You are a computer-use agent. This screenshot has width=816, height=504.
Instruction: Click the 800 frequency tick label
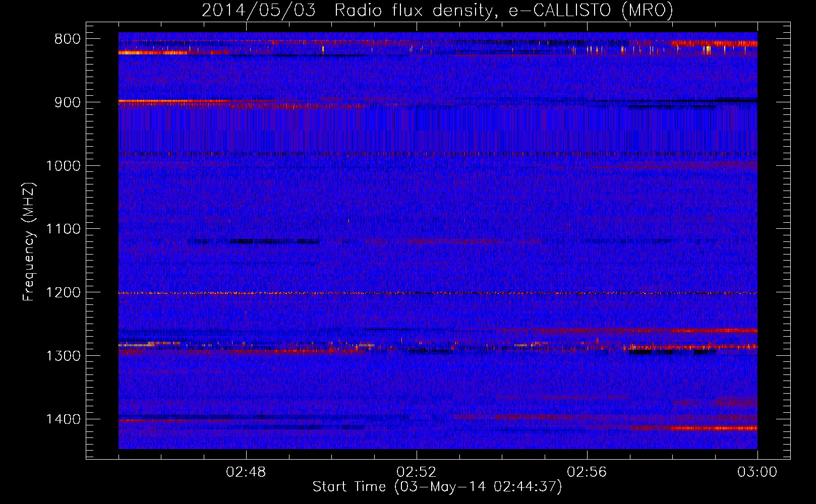[x=67, y=39]
